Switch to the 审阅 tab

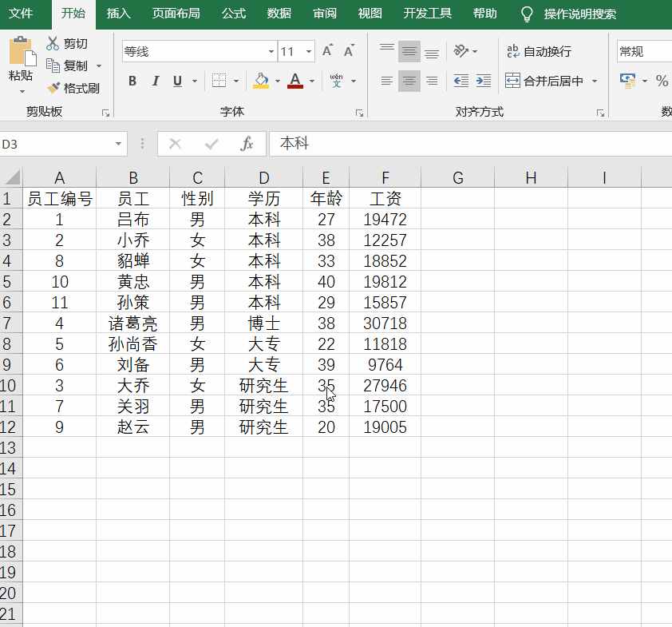click(325, 14)
